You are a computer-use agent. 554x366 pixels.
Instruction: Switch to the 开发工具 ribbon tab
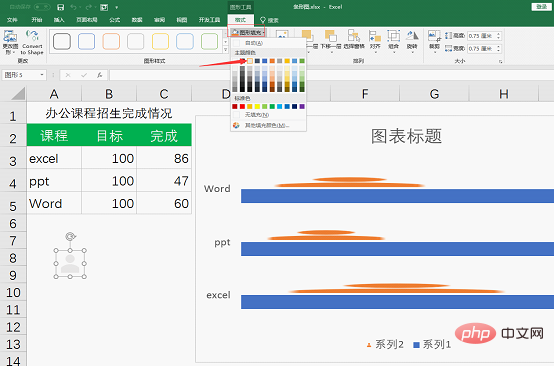(209, 20)
